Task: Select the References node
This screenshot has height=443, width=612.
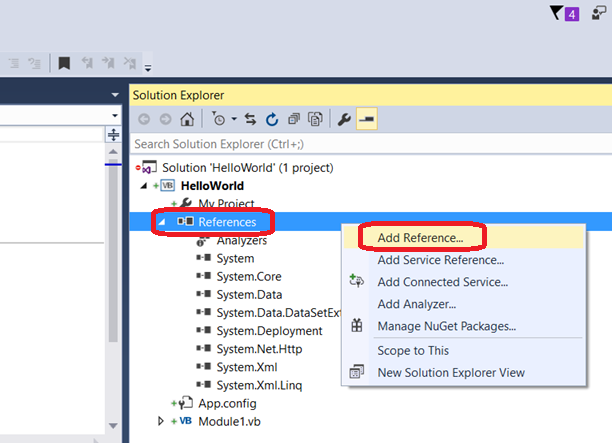Action: [x=227, y=222]
